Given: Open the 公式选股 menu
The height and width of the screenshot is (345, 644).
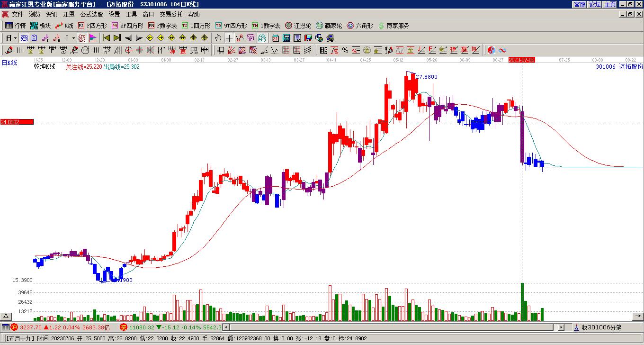Looking at the screenshot, I should point(91,14).
